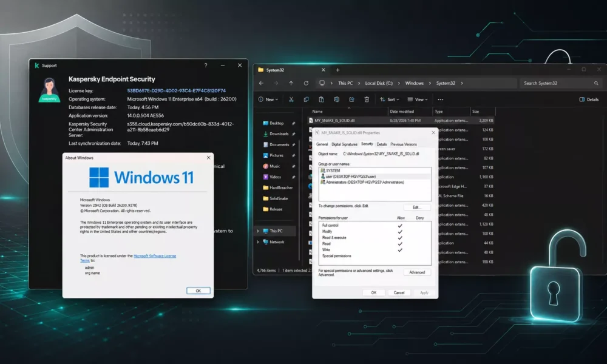Click Full control Allow checkmark
The height and width of the screenshot is (364, 607).
pos(400,226)
